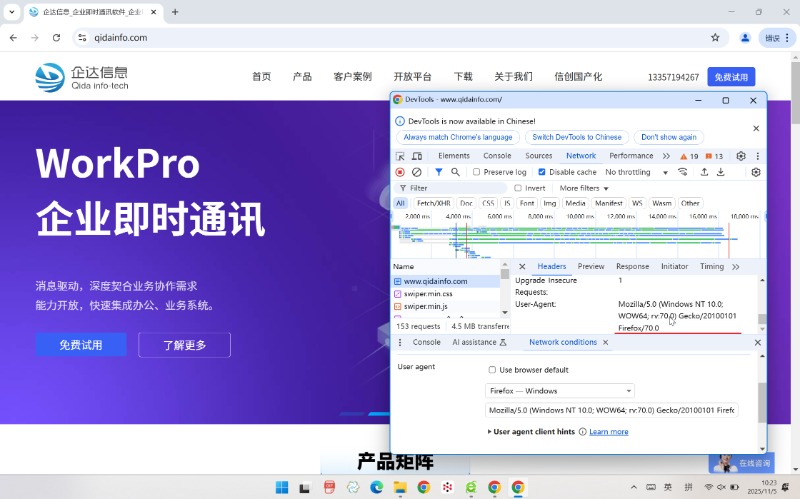Check Use browser default for user agent
The image size is (800, 499).
point(492,370)
